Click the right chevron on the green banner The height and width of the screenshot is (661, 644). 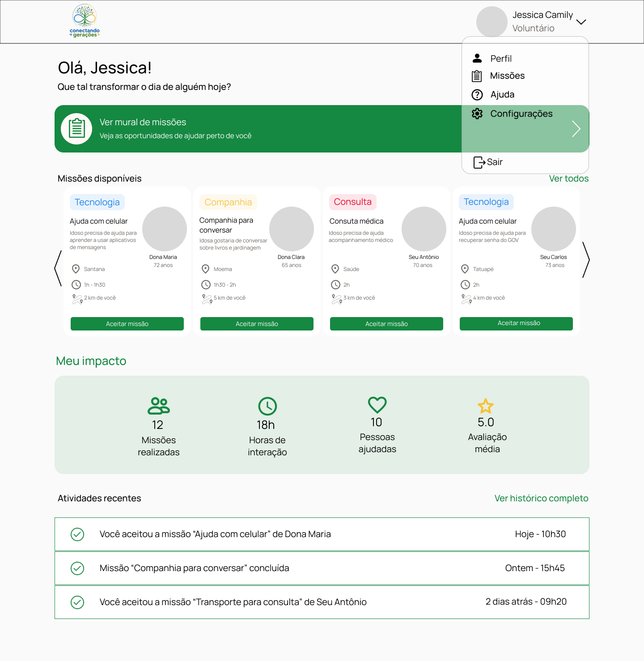coord(576,129)
